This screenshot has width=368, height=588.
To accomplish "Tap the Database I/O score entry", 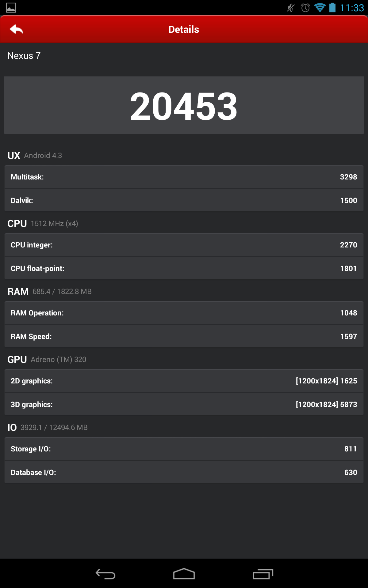I will click(184, 472).
